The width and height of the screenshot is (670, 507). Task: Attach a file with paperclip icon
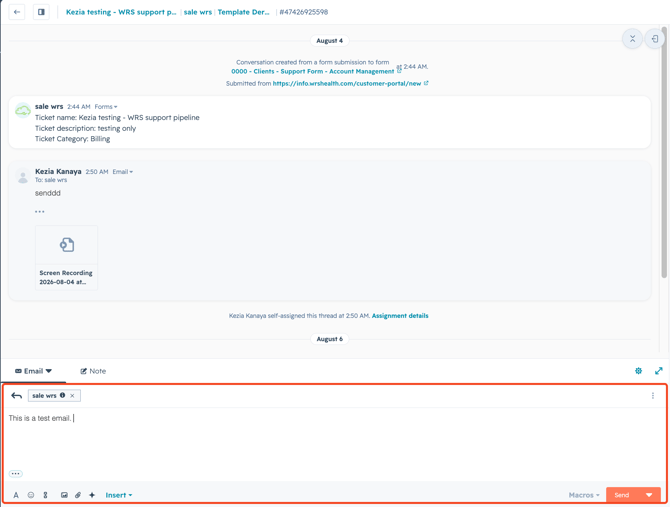pyautogui.click(x=78, y=495)
